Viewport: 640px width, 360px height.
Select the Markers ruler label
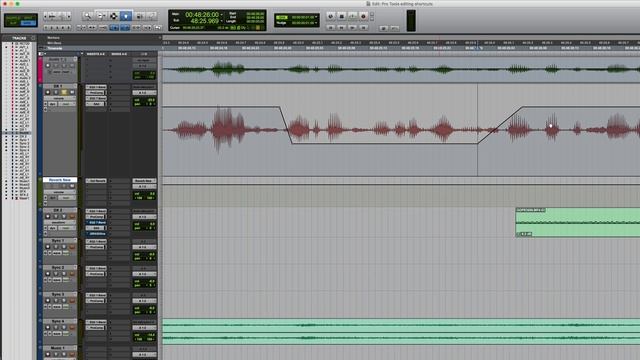pos(53,38)
